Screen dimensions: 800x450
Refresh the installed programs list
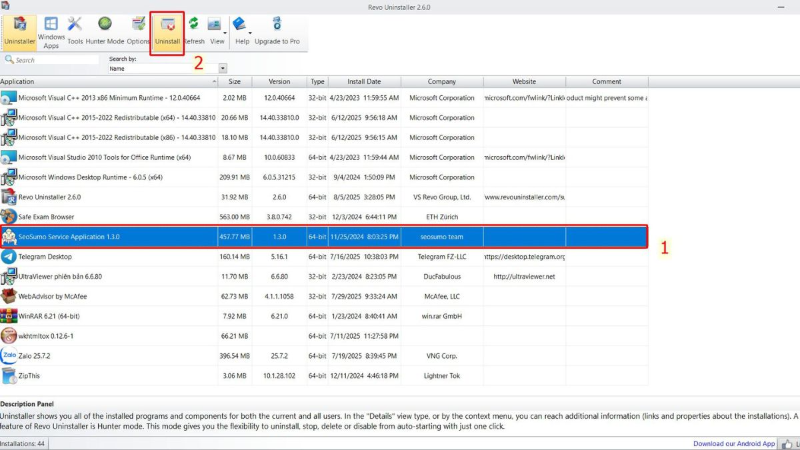[194, 31]
